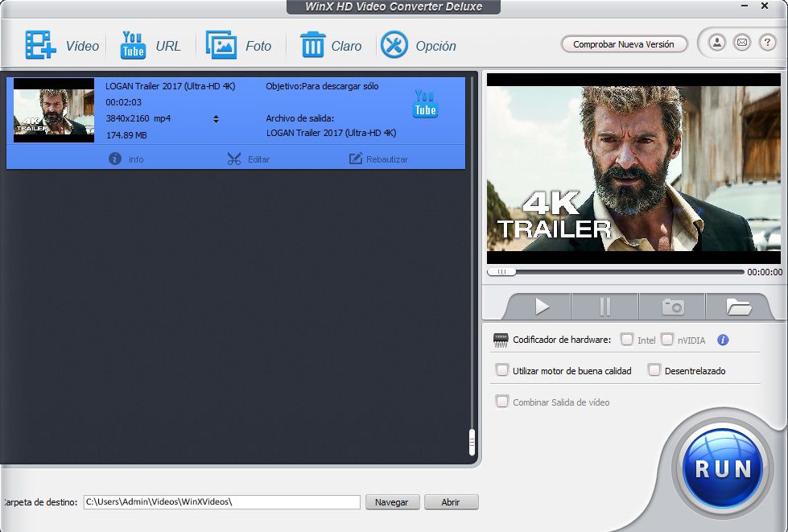Take a snapshot with camera icon
The image size is (788, 532).
672,307
